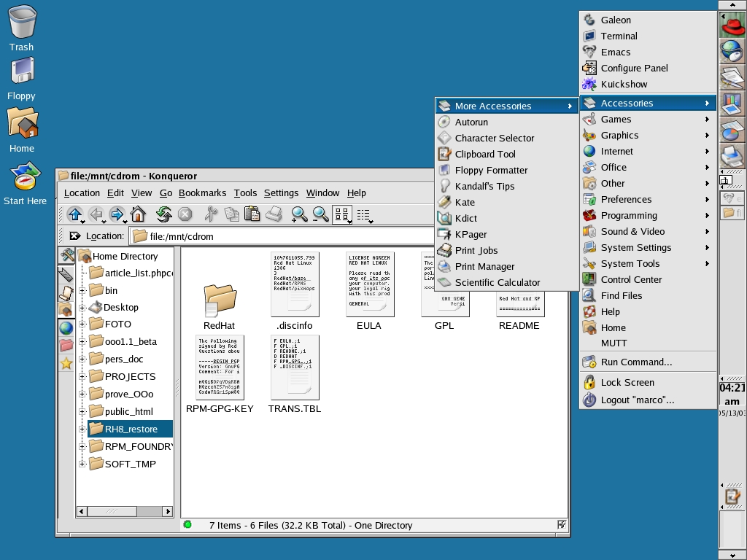The width and height of the screenshot is (747, 560).
Task: Toggle the link view checkbox in status bar
Action: 561,524
